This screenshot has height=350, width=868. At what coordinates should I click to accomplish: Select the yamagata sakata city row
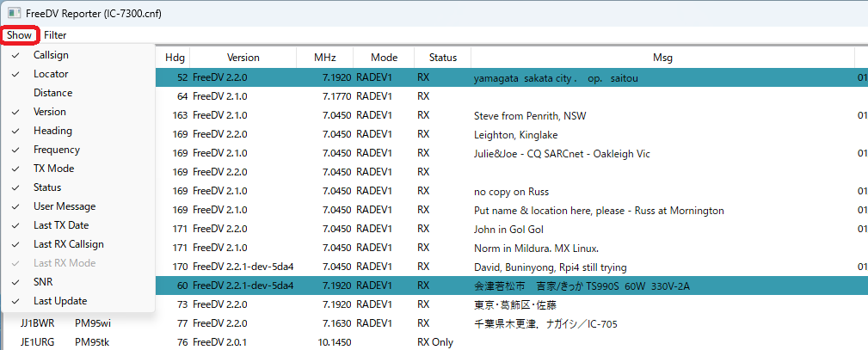512,77
